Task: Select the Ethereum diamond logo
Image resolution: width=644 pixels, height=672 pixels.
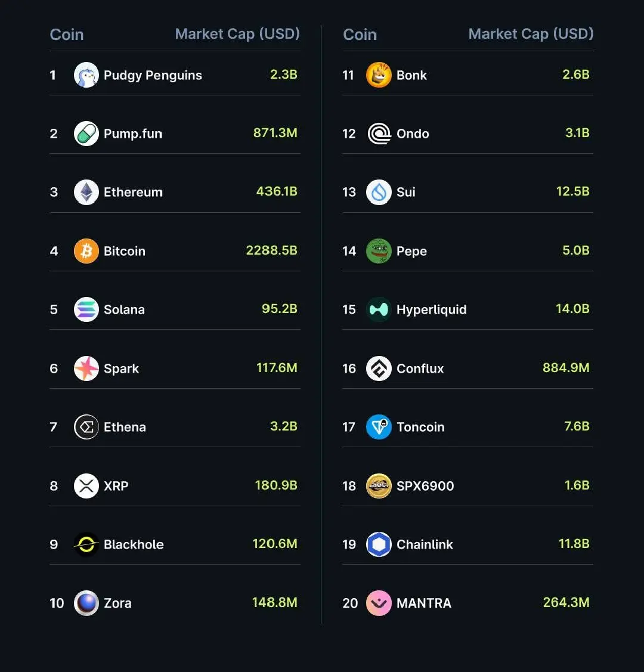Action: click(86, 192)
